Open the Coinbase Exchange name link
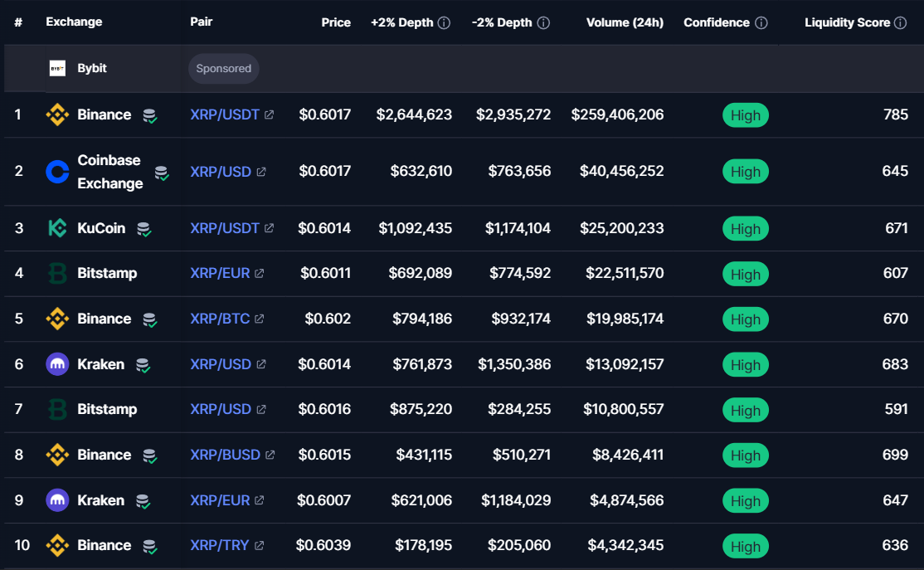This screenshot has width=924, height=570. (110, 172)
